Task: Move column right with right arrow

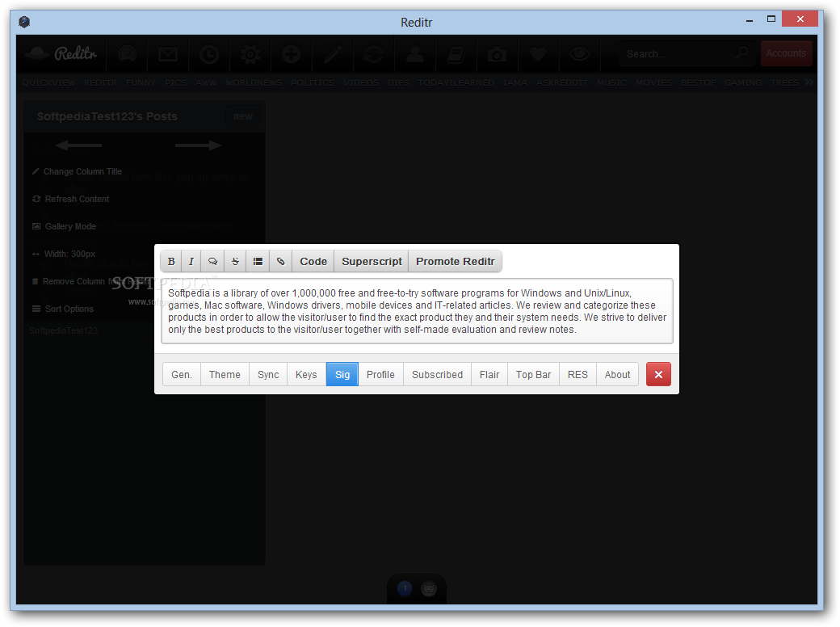Action: 198,145
